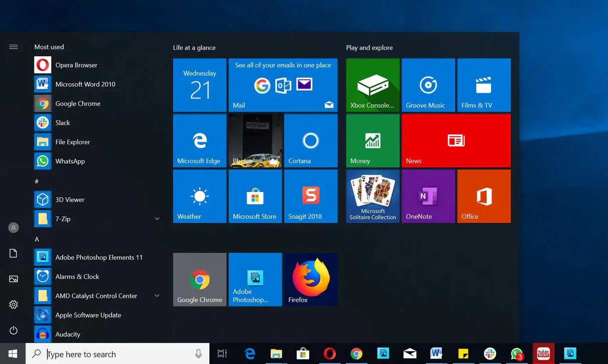Expand the AMD Catalyst Control Center entry
608x364 pixels.
tap(157, 295)
